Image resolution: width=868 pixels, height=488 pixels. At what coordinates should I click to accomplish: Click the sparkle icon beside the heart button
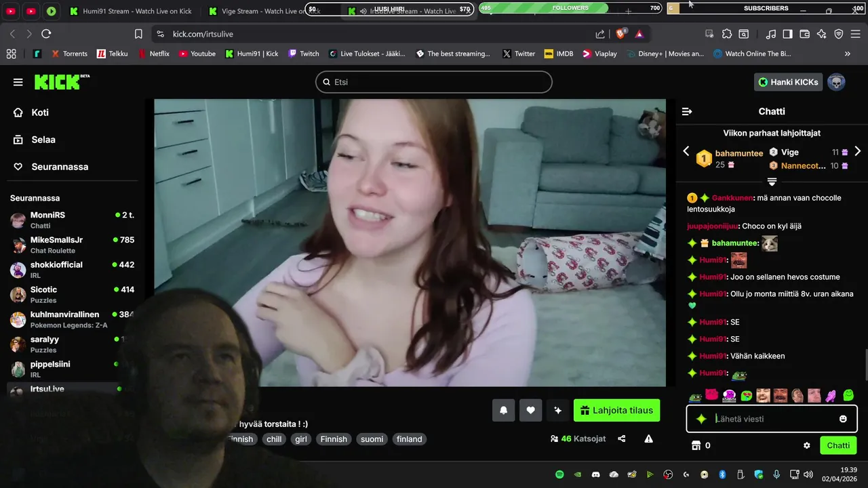(x=558, y=410)
